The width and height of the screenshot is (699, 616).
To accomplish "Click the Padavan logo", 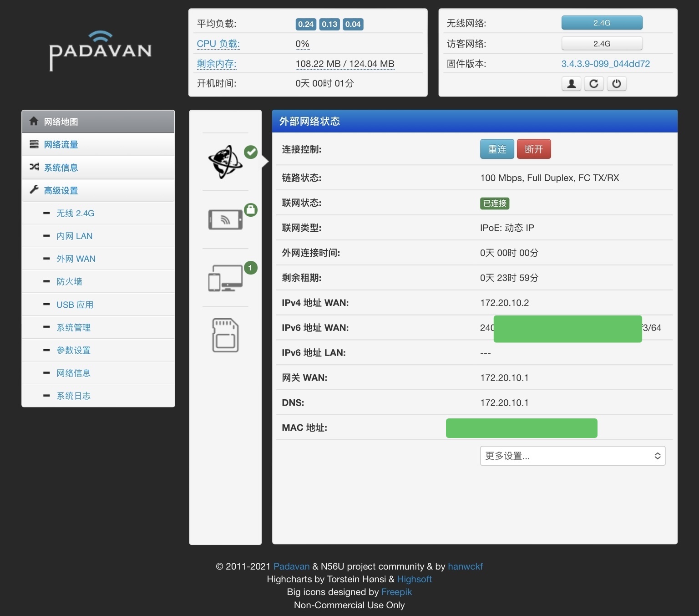I will (x=100, y=50).
